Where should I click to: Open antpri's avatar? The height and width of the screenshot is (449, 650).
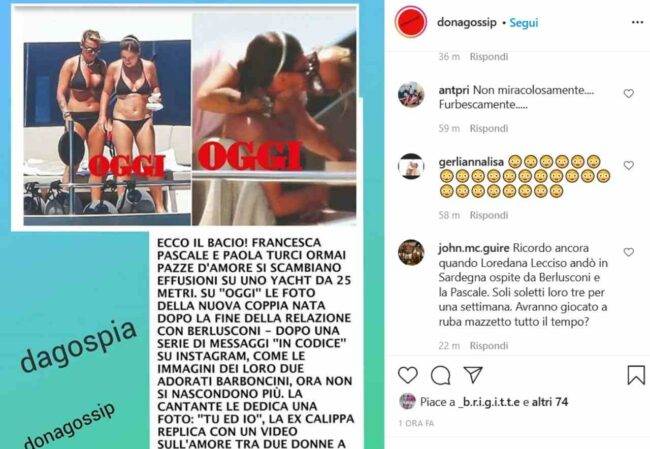click(x=411, y=95)
